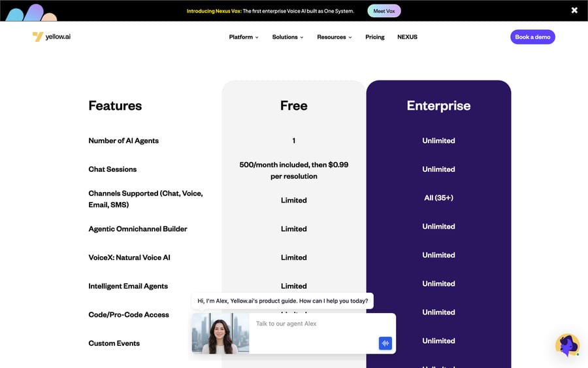Click Enterprise Unlimited for Custom Events

(438, 341)
